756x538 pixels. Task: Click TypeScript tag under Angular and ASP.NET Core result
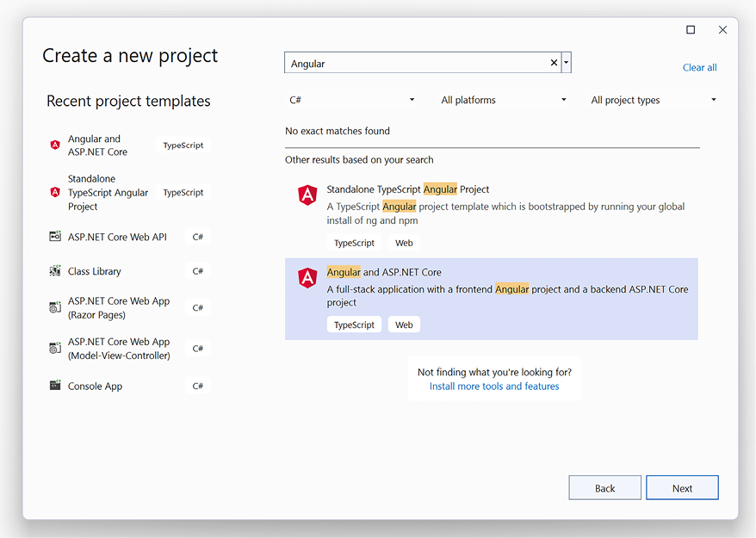tap(354, 325)
